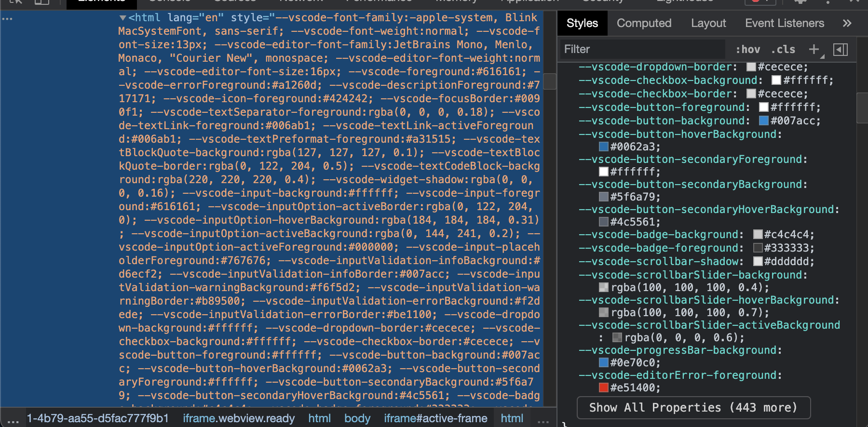Click the Styles pane scrollbar thumb
The image size is (868, 427).
pos(862,108)
